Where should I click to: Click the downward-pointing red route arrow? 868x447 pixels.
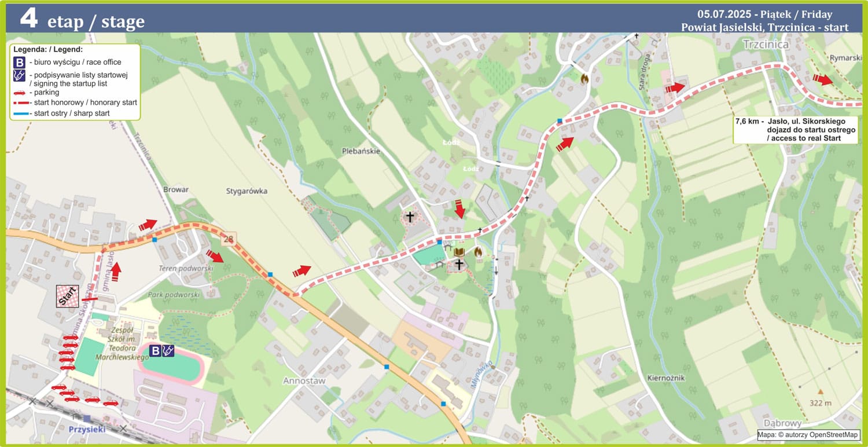(x=459, y=209)
